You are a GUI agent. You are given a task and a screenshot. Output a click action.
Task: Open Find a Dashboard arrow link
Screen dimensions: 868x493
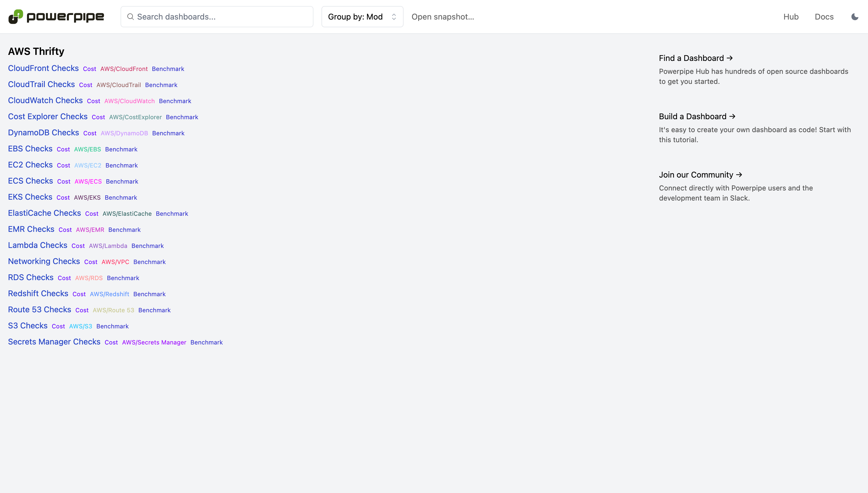click(695, 58)
